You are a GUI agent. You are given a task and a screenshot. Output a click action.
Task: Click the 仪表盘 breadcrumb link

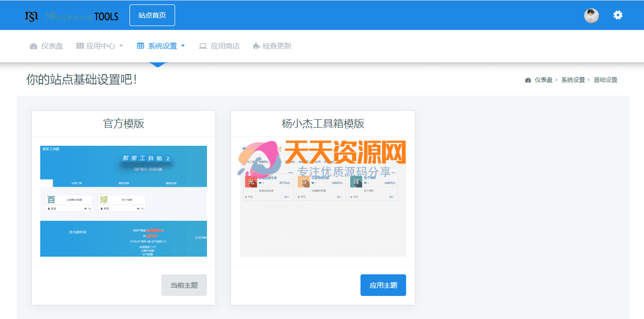click(x=543, y=80)
